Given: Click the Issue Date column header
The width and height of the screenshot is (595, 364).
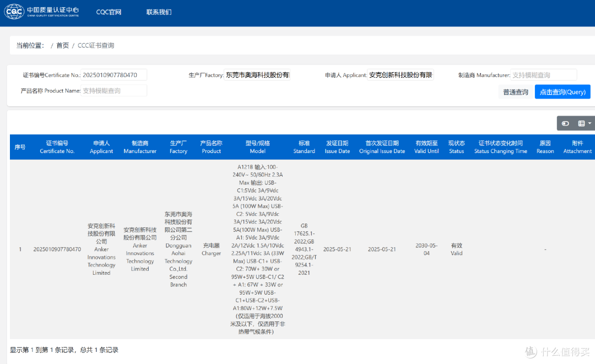Looking at the screenshot, I should [337, 147].
